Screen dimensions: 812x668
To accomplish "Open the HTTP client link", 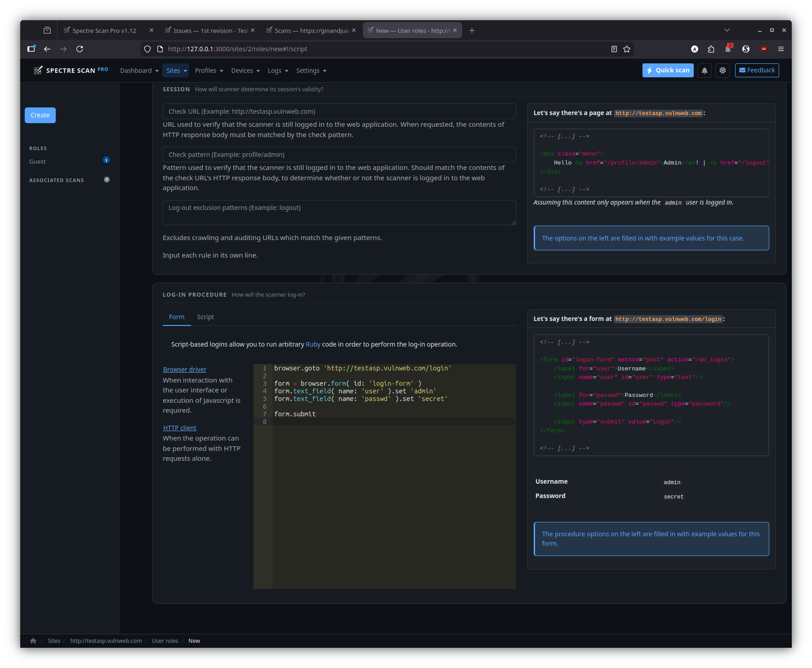I will click(180, 428).
